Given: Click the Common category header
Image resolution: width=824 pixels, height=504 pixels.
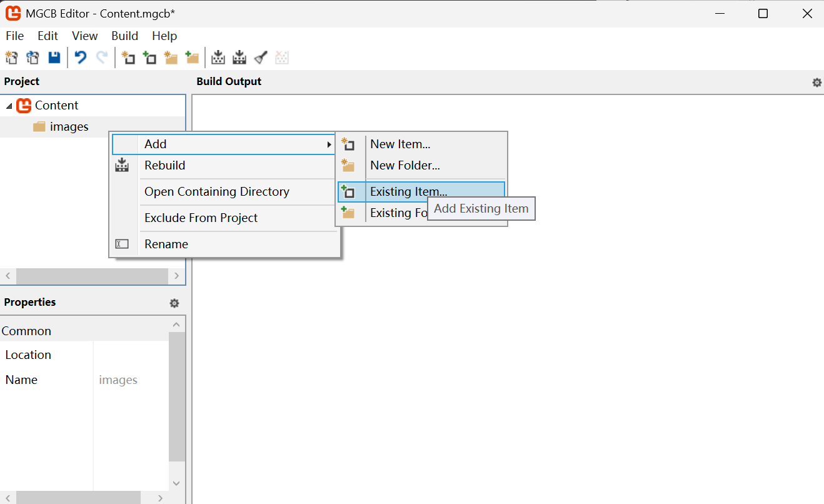Looking at the screenshot, I should tap(84, 331).
